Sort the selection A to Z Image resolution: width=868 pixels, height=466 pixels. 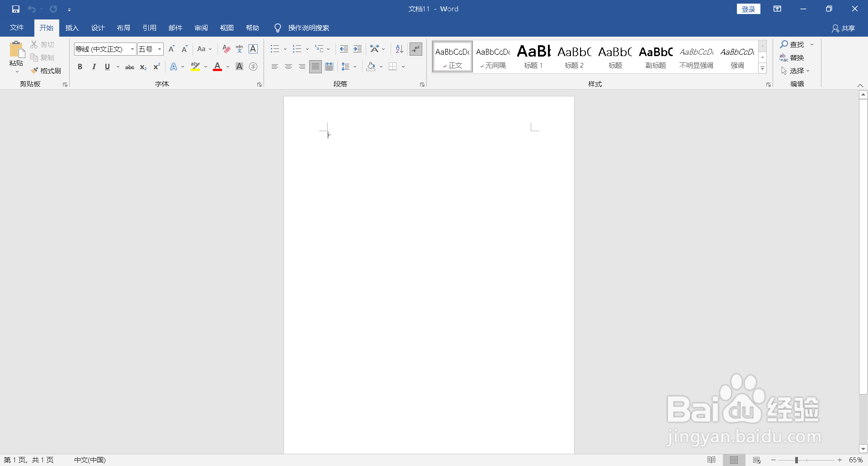click(x=399, y=49)
